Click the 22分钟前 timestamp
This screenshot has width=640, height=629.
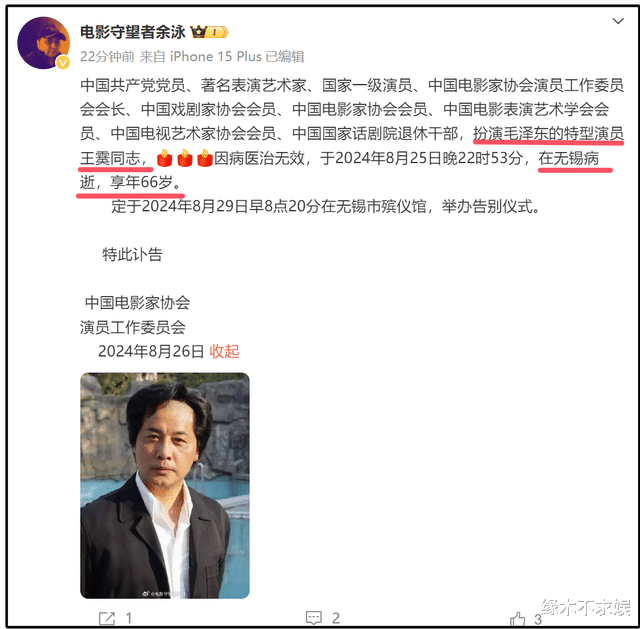(107, 56)
